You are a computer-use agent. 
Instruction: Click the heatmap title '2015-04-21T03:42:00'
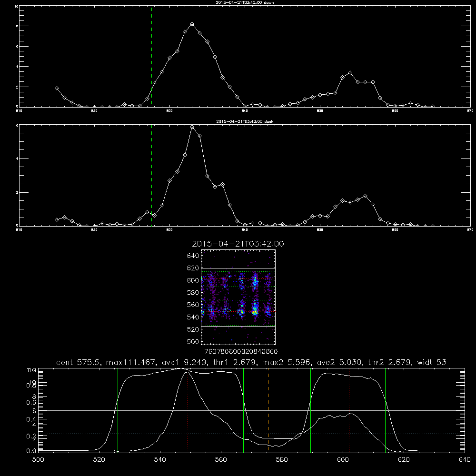(238, 244)
